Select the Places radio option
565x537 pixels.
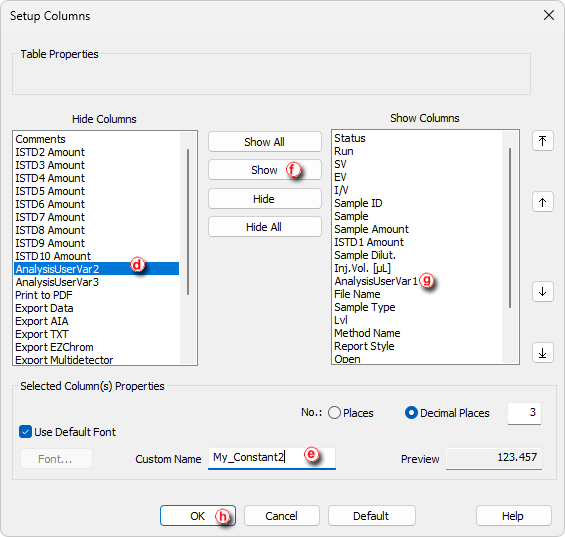(x=334, y=413)
